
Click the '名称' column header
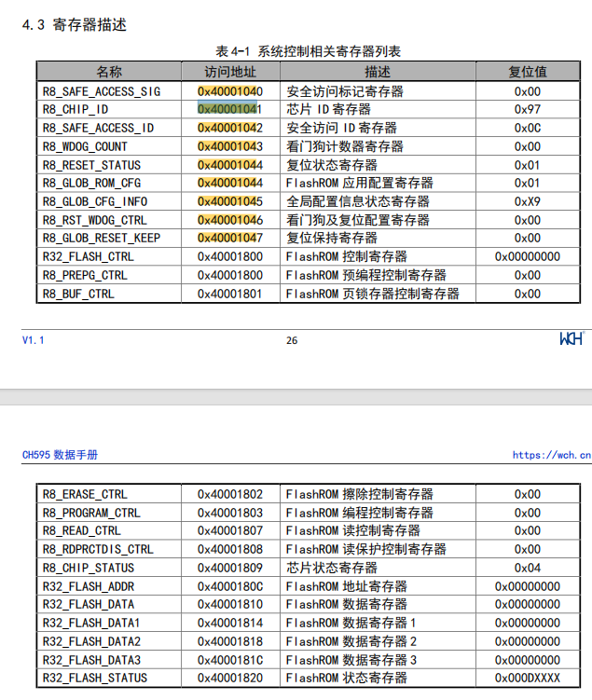pos(109,72)
